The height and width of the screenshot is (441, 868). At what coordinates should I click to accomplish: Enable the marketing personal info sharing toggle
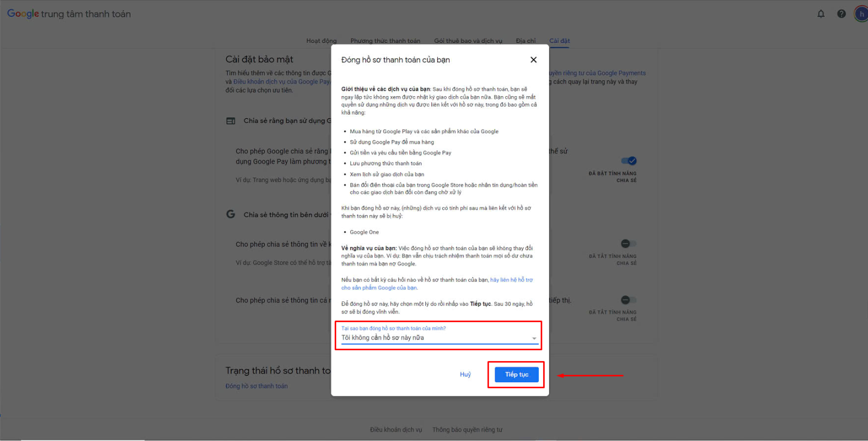coord(629,300)
